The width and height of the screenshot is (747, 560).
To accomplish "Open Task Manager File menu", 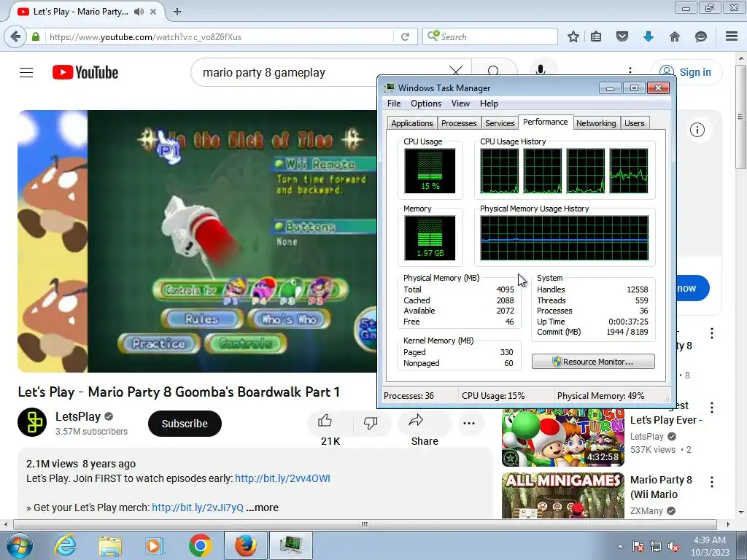I will 394,104.
